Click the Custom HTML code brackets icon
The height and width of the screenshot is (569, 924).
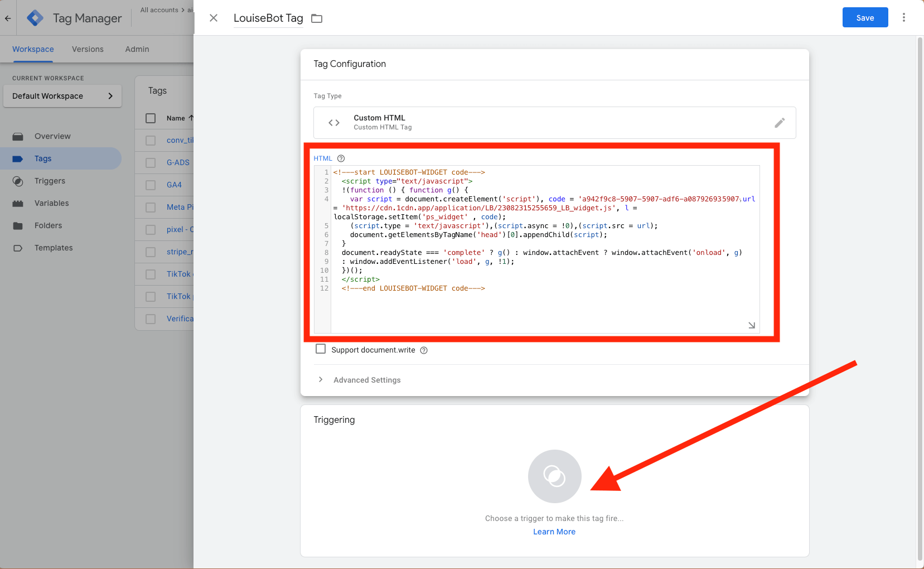[334, 123]
